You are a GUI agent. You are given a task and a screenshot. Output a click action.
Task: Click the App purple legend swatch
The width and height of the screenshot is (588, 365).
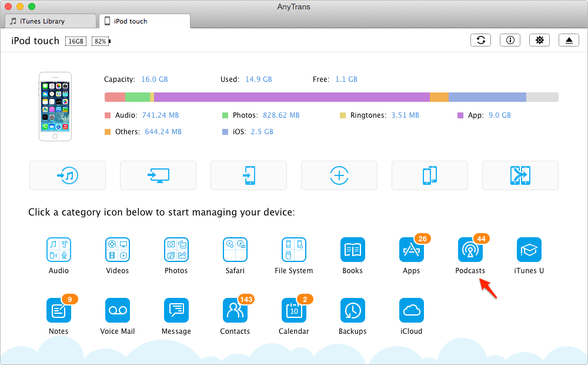click(x=460, y=115)
